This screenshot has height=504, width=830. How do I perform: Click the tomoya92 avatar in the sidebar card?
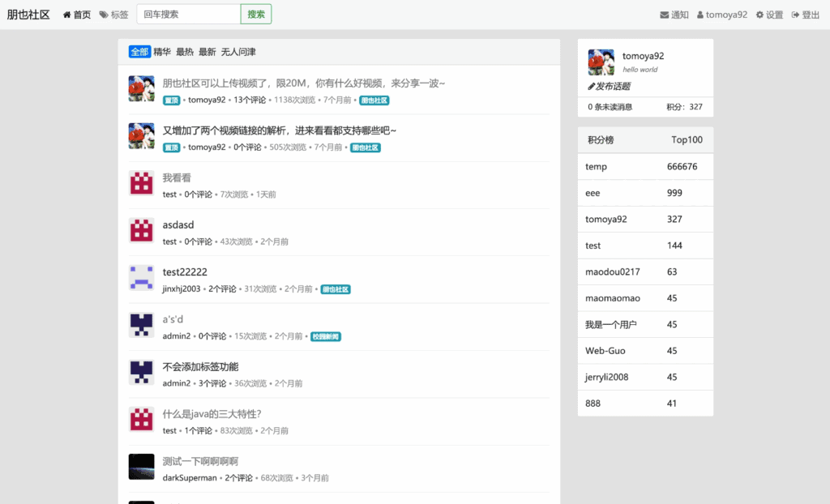point(601,62)
